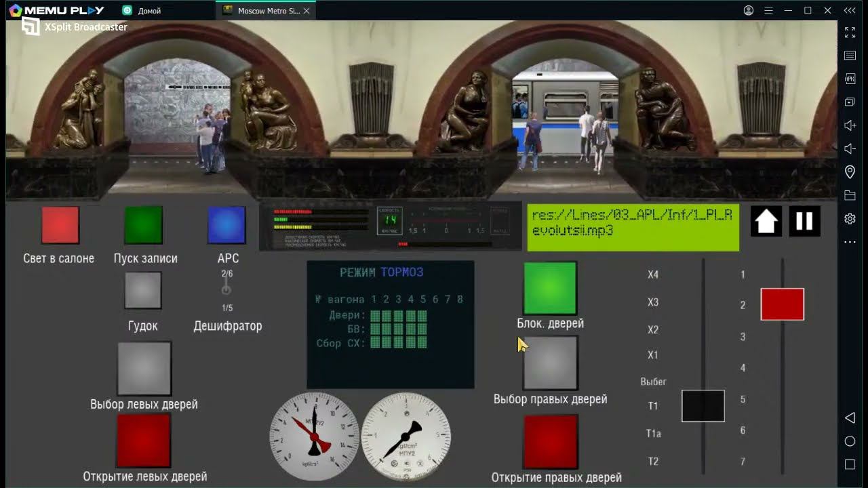Screen dimensions: 868x488
Task: Set controller to X4 position
Action: point(653,274)
